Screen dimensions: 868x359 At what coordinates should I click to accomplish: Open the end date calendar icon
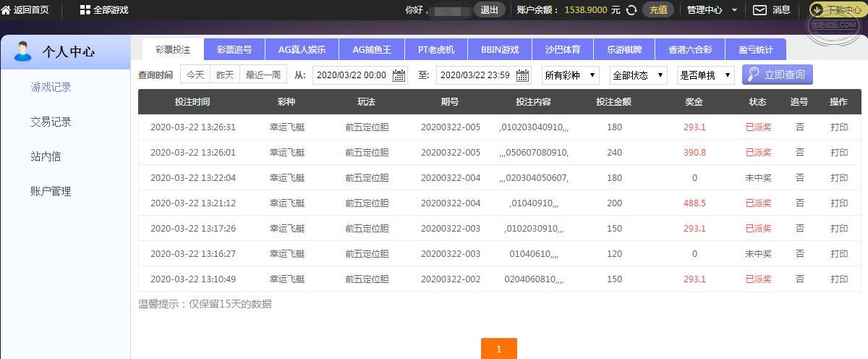point(522,75)
